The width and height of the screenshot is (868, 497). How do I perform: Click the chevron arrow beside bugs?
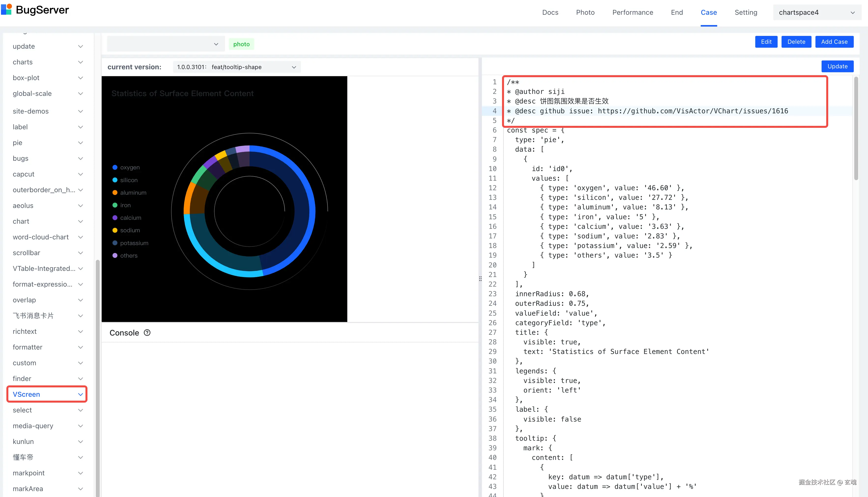81,158
